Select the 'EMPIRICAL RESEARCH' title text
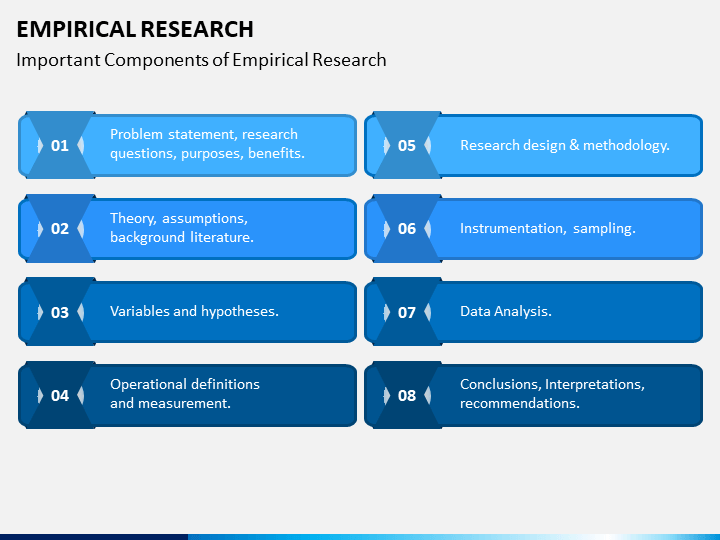Viewport: 720px width, 540px height. point(135,29)
